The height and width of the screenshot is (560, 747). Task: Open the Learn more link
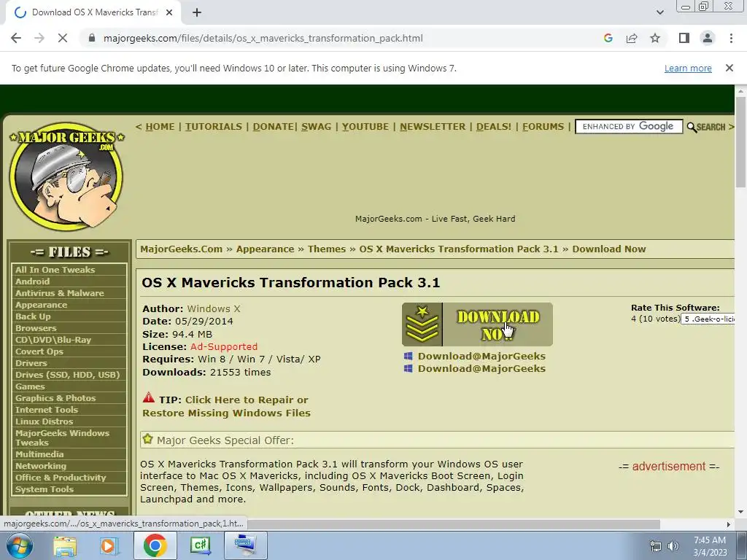[x=688, y=68]
